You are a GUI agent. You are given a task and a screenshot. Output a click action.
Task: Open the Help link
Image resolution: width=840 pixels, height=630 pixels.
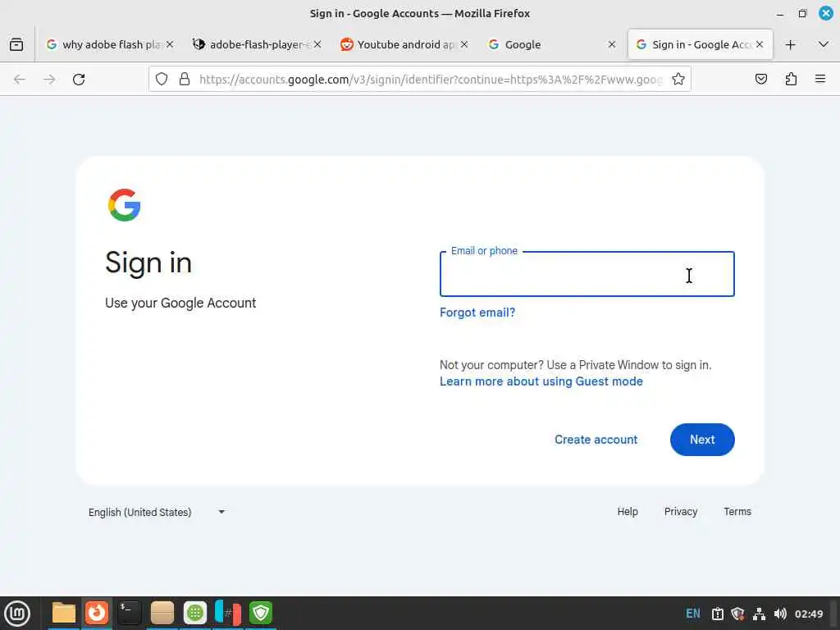(628, 512)
